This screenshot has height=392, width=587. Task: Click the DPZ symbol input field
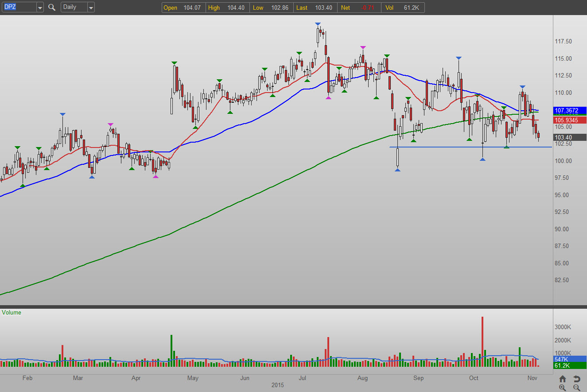(19, 8)
